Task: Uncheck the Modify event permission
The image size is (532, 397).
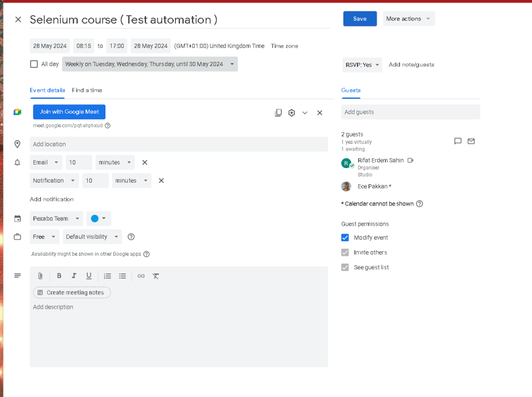Action: [x=345, y=238]
